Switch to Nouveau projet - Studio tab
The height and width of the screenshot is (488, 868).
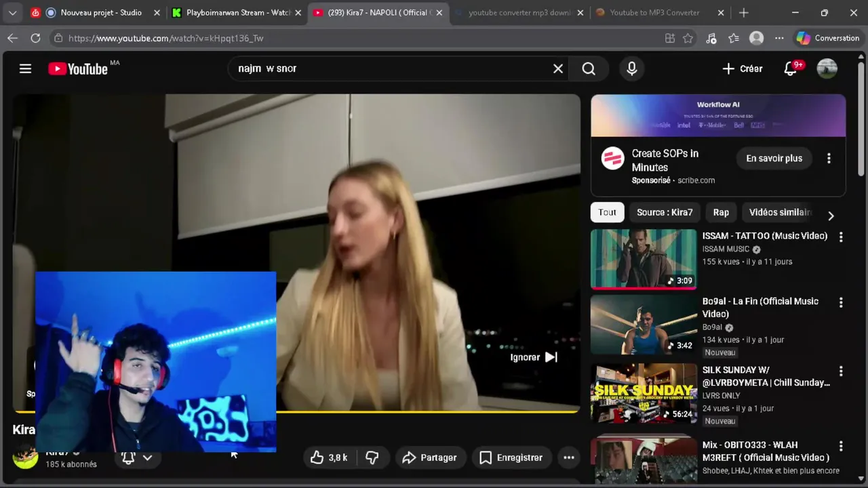tap(95, 12)
